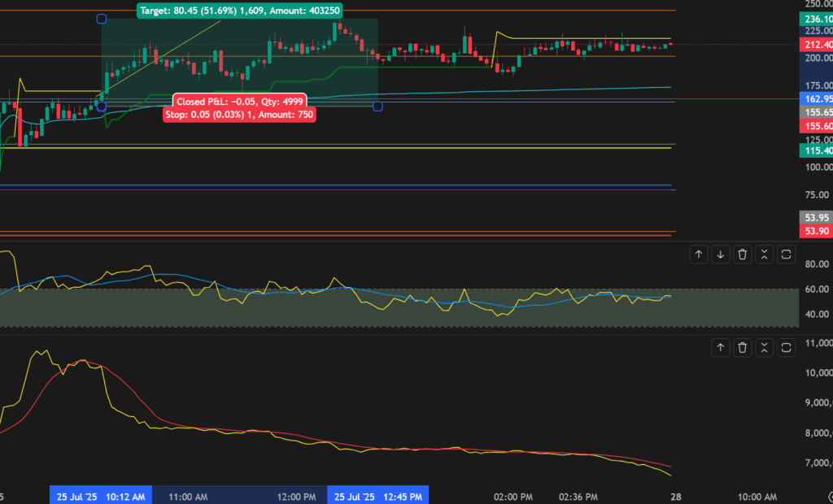Collapse the bottom indicator pane
833x504 pixels.
[x=764, y=348]
